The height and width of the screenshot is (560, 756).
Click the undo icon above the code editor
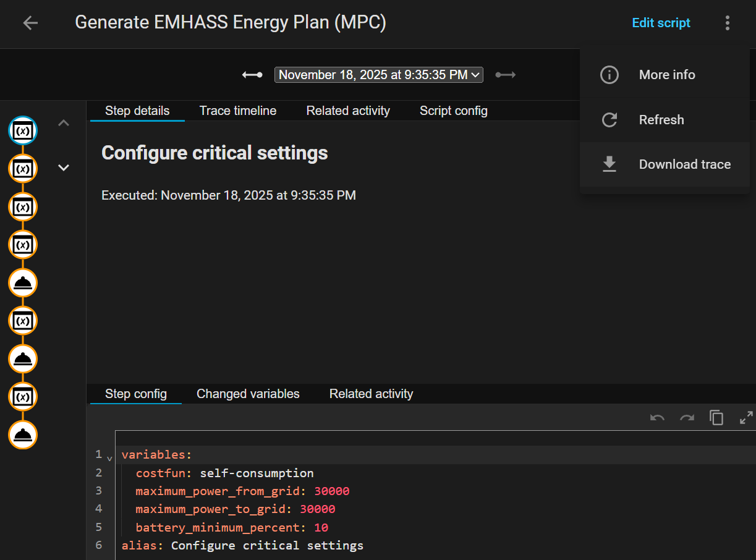[657, 418]
